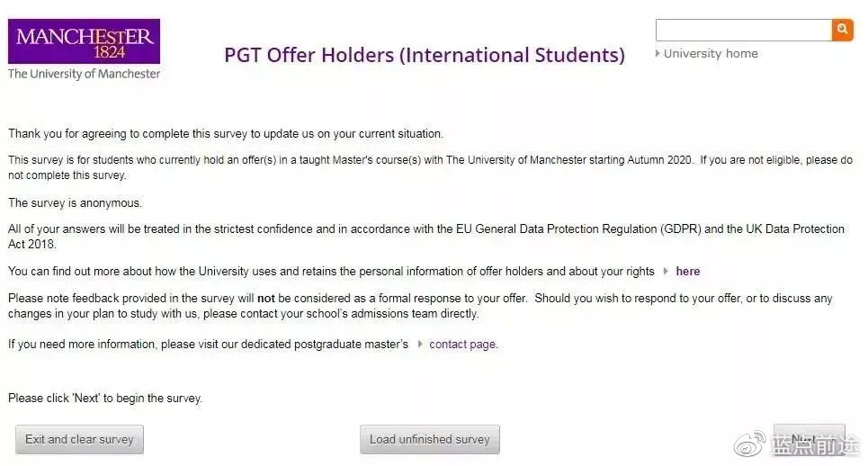Open the 'here' privacy information link
Viewport: 868px width, 466px height.
(687, 271)
